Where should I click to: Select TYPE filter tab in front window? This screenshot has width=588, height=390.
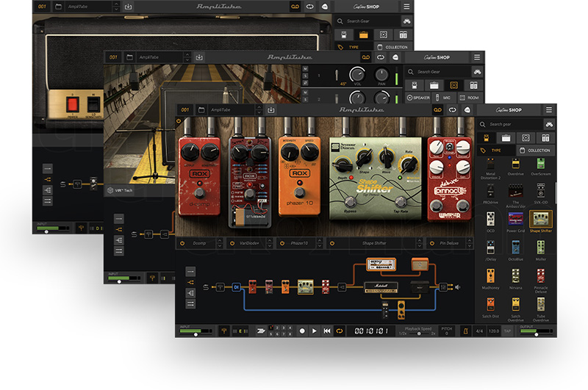495,151
